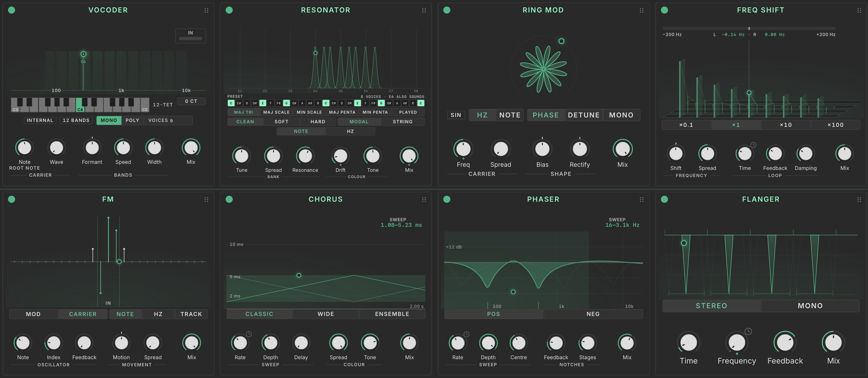Image resolution: width=868 pixels, height=378 pixels.
Task: Turn off the Freq Shift power toggle
Action: [x=665, y=10]
